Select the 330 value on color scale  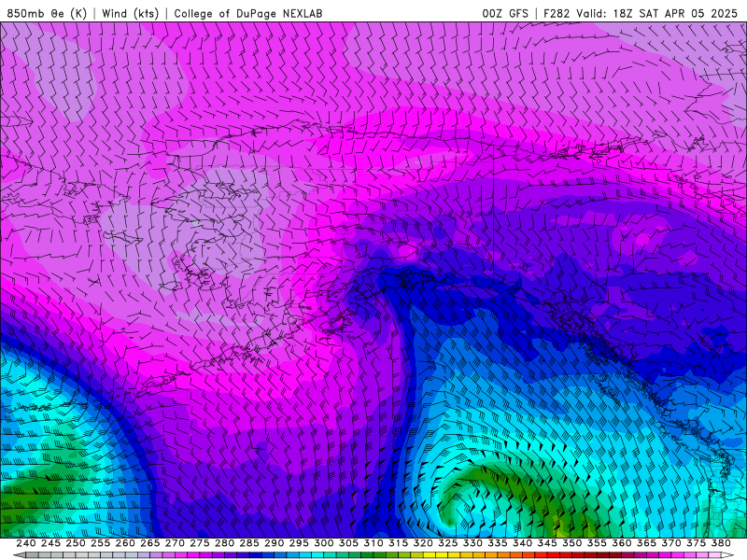click(x=472, y=543)
